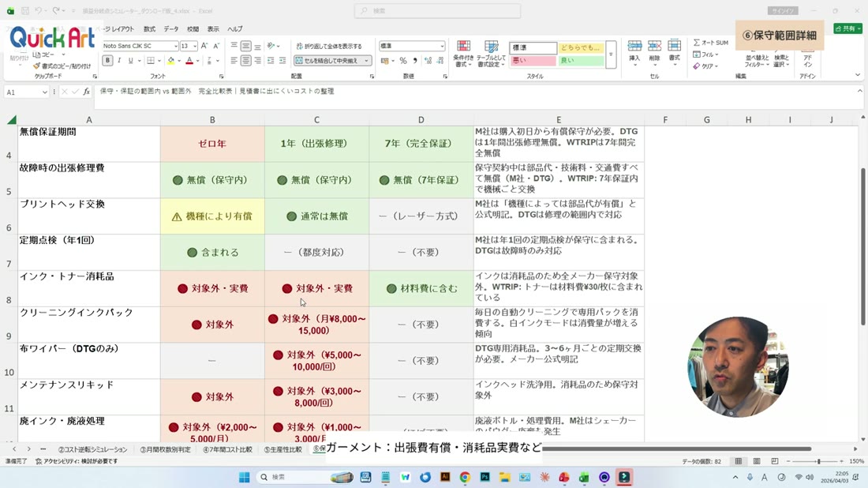The image size is (868, 488).
Task: Open the フィル fill dropdown
Action: 705,54
